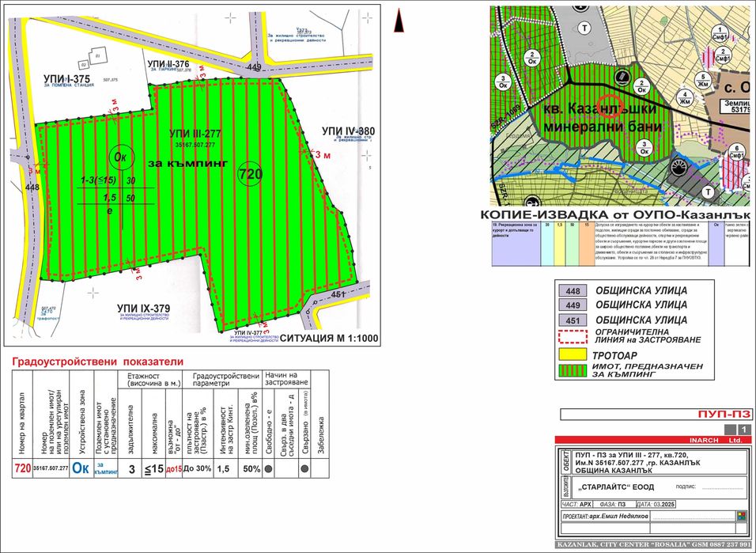Click the Градоустройствени показатели heading
756x553 pixels.
pyautogui.click(x=98, y=362)
